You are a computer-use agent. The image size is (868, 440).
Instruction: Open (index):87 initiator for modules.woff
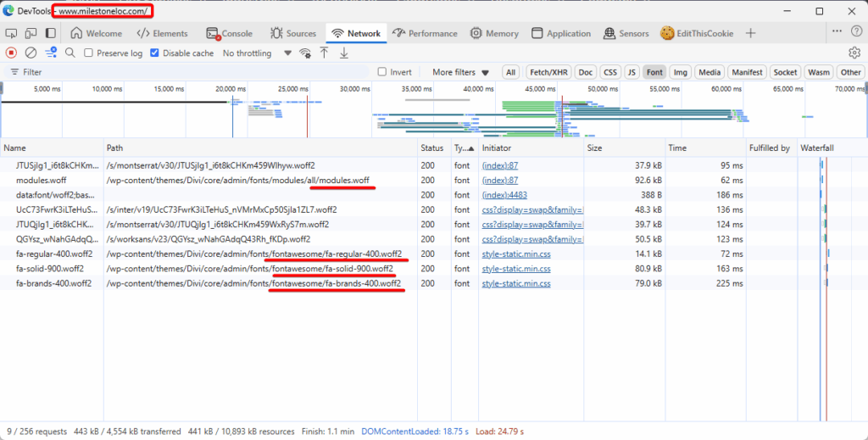(500, 180)
